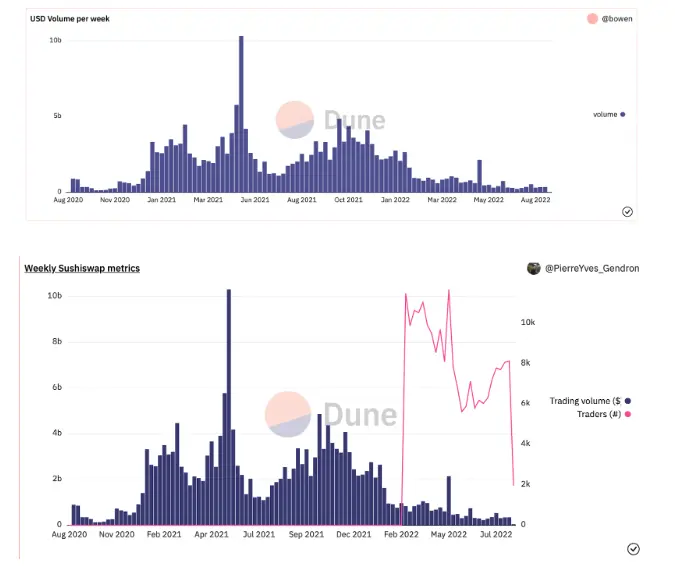Click the verified checkmark on Sushiswap metrics chart
Screen dimensions: 675x570
633,549
